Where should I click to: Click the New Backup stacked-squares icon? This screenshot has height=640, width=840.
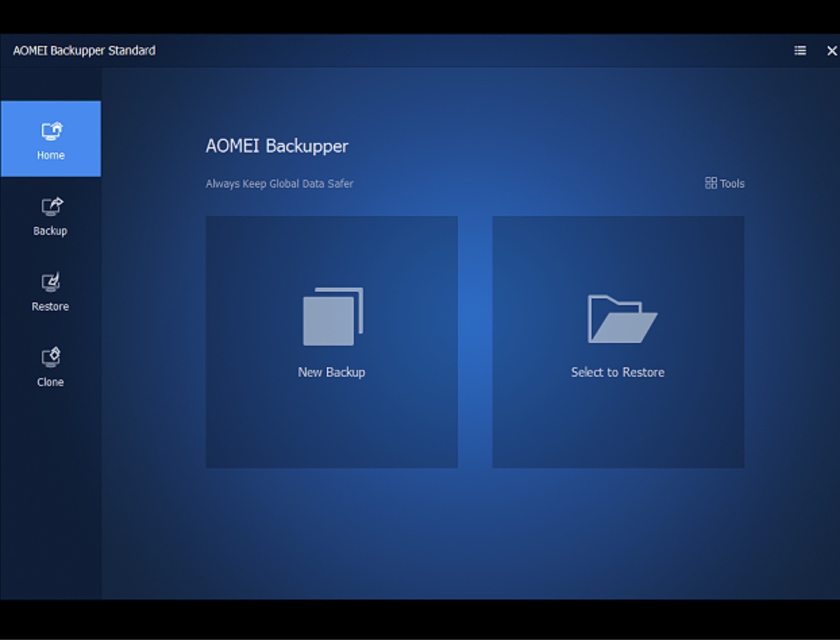[333, 317]
